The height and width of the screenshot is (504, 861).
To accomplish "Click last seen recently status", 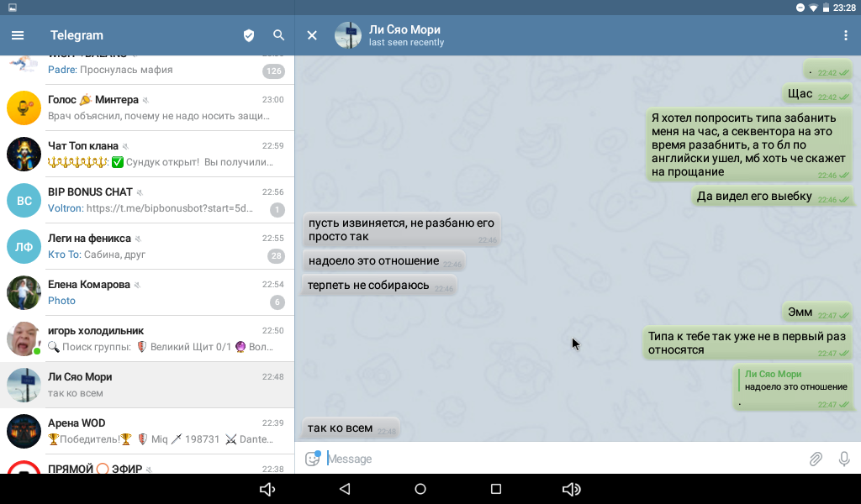I will click(x=406, y=42).
